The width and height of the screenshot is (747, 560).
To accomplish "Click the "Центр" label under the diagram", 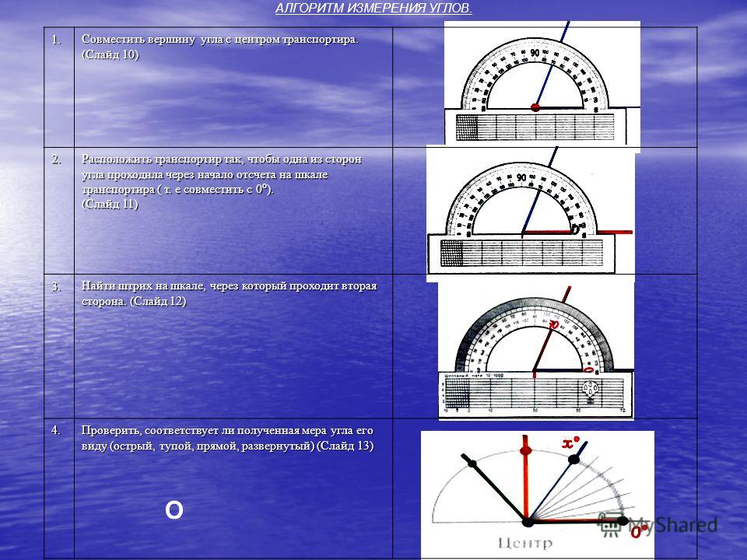I will coord(525,543).
